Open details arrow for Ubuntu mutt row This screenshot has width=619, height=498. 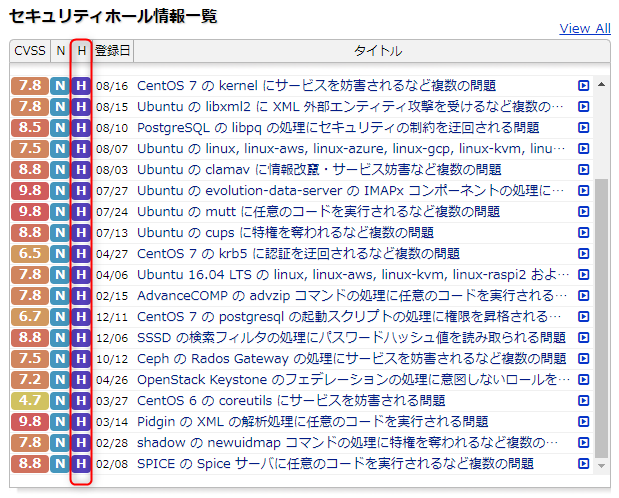pos(583,212)
